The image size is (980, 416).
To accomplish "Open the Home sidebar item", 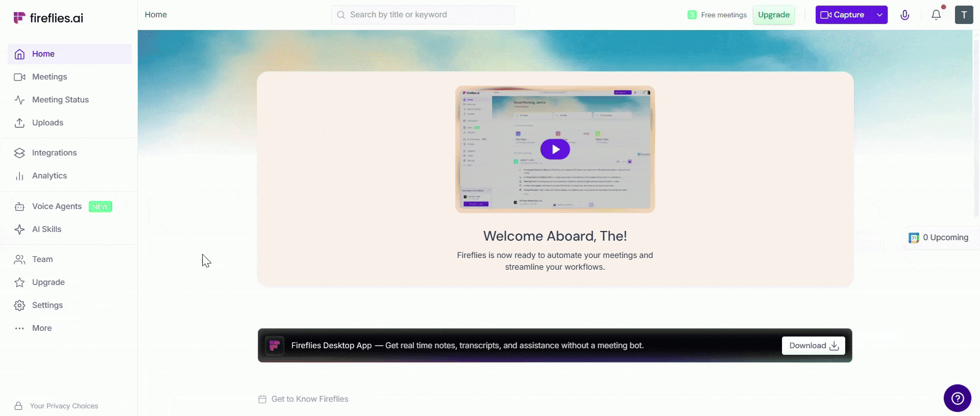I will click(x=69, y=54).
